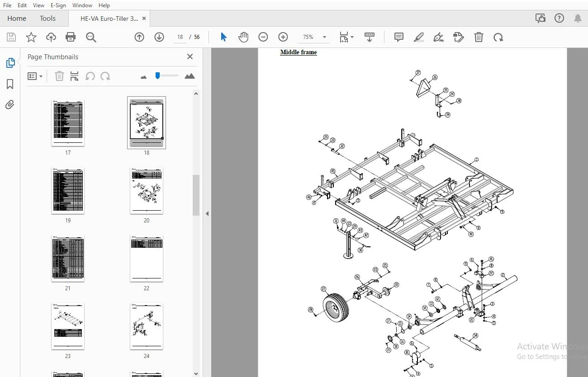This screenshot has height=377, width=588.
Task: Open the fit page scrolling options
Action: (346, 37)
